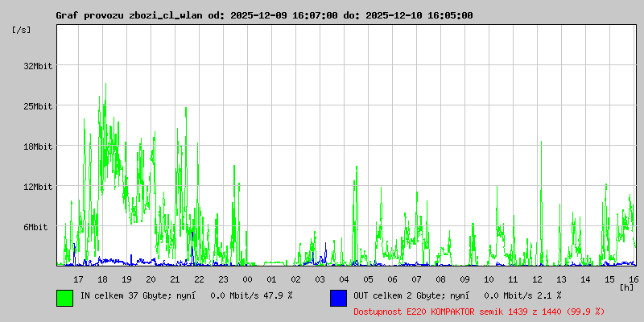Click the hour 17 x-axis label
644x322 pixels.
[78, 279]
